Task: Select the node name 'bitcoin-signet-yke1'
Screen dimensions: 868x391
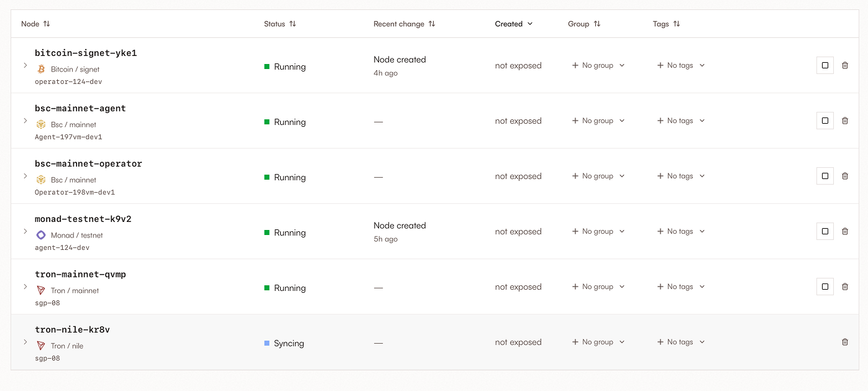Action: tap(86, 53)
